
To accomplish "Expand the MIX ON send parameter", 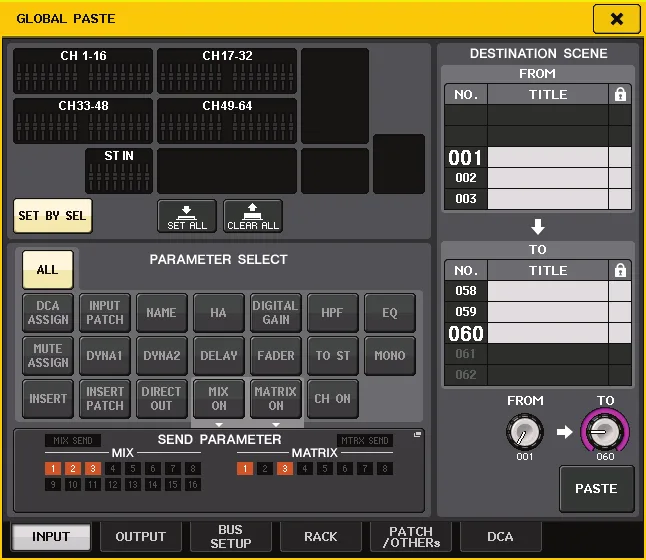I will coord(218,399).
